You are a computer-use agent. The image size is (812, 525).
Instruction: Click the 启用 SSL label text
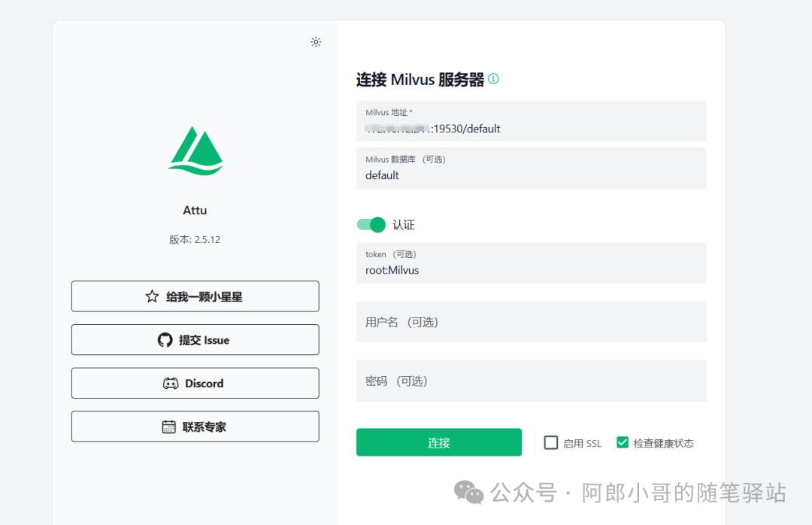point(582,444)
